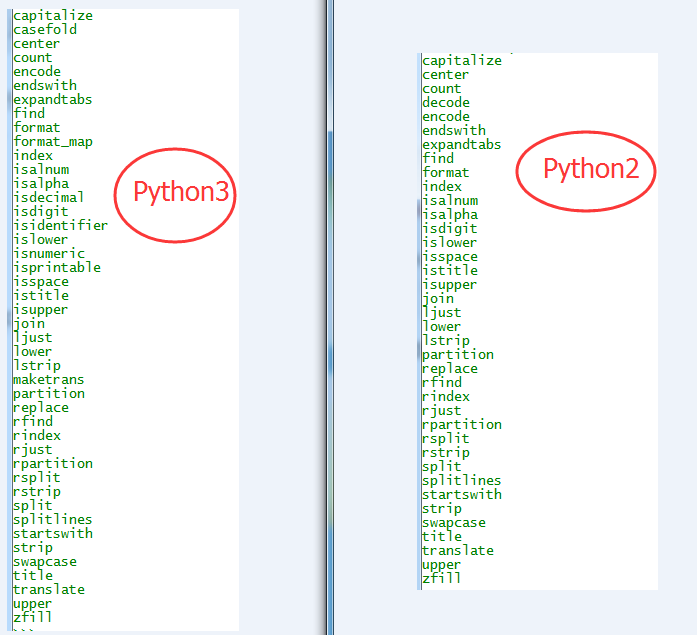Select startswith in the Python3 list

click(x=53, y=533)
